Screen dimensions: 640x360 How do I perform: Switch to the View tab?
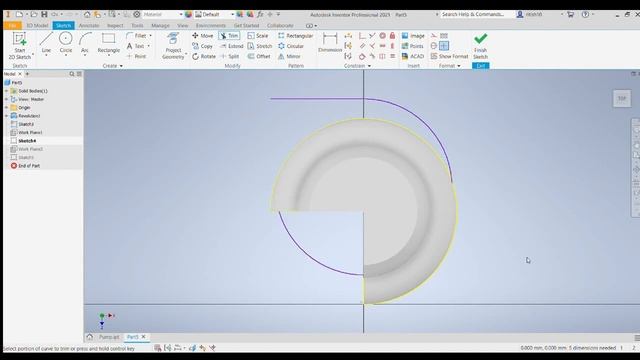point(182,25)
